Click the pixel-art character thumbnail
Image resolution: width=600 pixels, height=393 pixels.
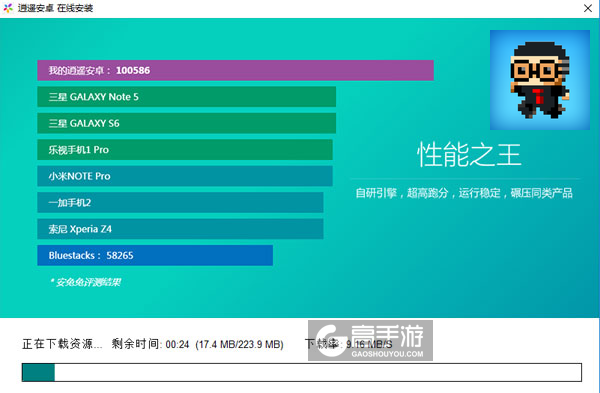(x=540, y=80)
